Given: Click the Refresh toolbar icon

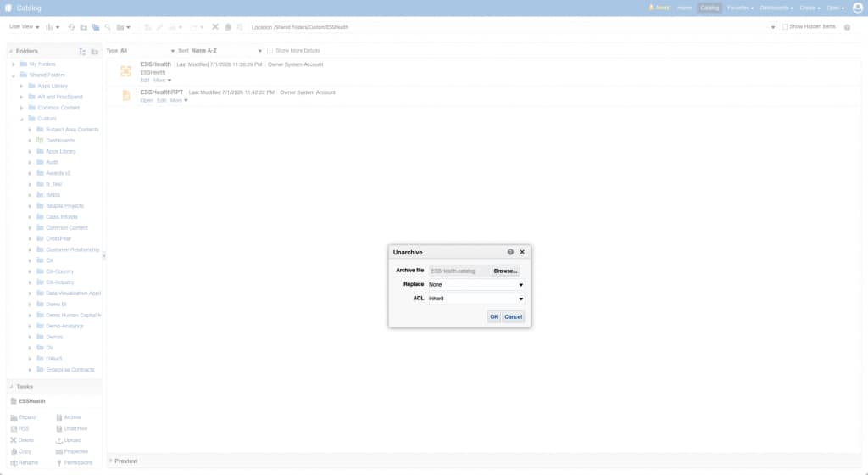Looking at the screenshot, I should pyautogui.click(x=71, y=26).
